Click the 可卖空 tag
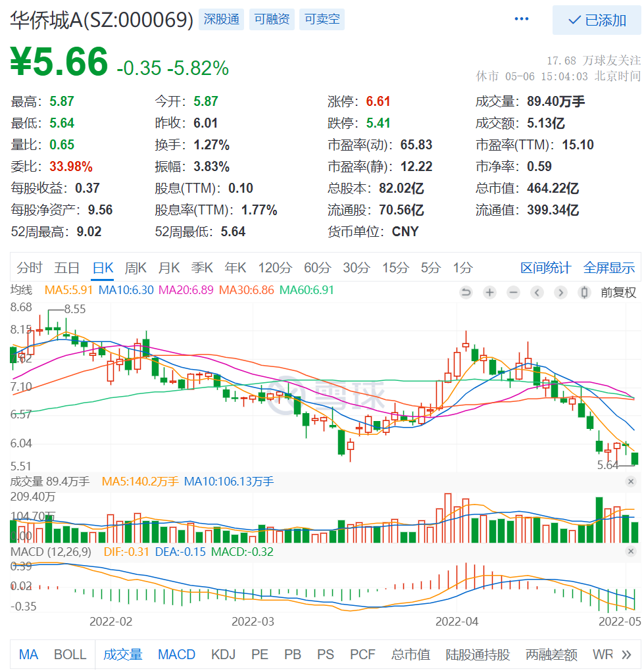 322,19
